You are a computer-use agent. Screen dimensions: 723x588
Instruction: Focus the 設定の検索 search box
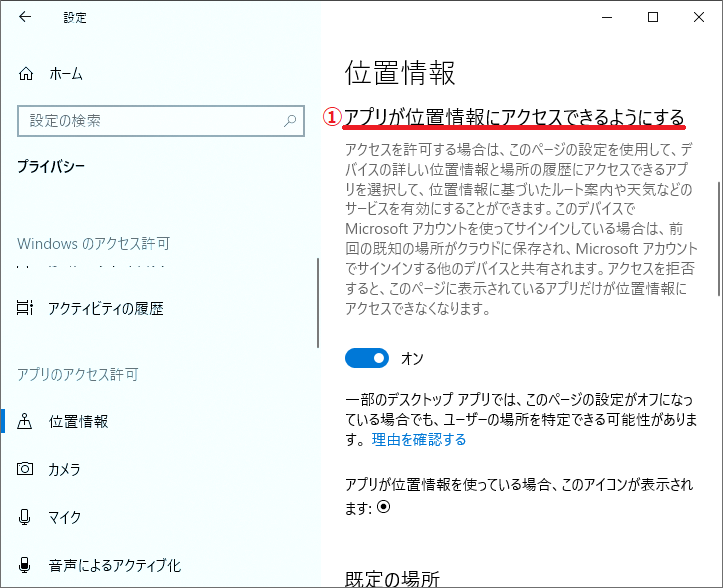point(161,121)
